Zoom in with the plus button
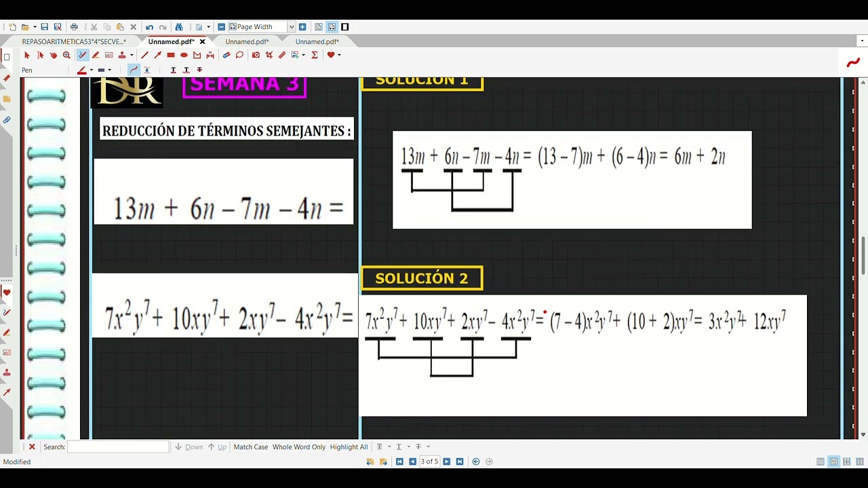 [x=302, y=27]
